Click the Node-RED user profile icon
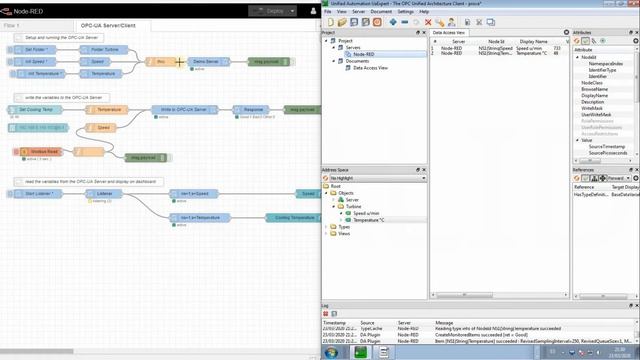This screenshot has height=360, width=640. pyautogui.click(x=313, y=11)
